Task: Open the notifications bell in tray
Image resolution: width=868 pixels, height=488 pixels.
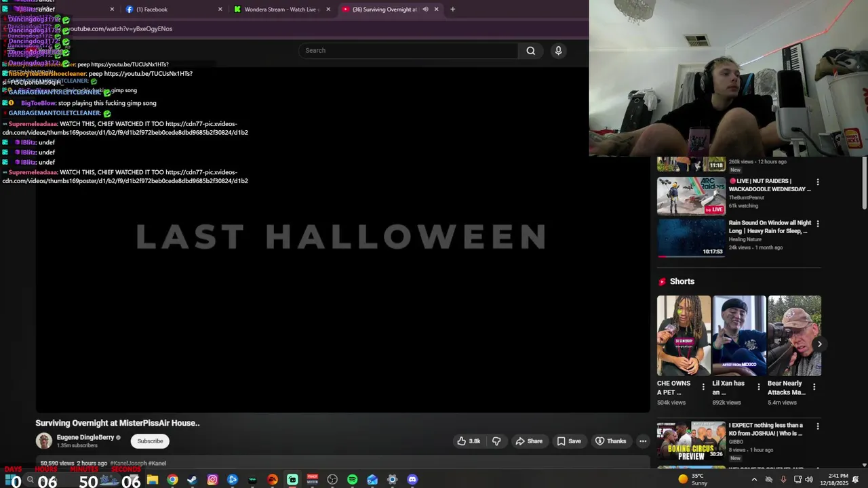Action: [x=856, y=480]
